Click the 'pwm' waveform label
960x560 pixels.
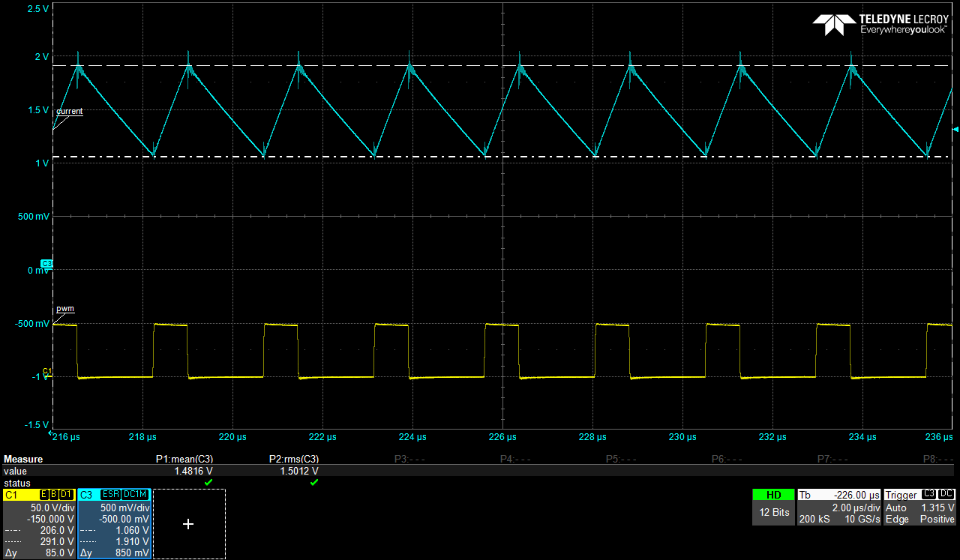pyautogui.click(x=65, y=309)
